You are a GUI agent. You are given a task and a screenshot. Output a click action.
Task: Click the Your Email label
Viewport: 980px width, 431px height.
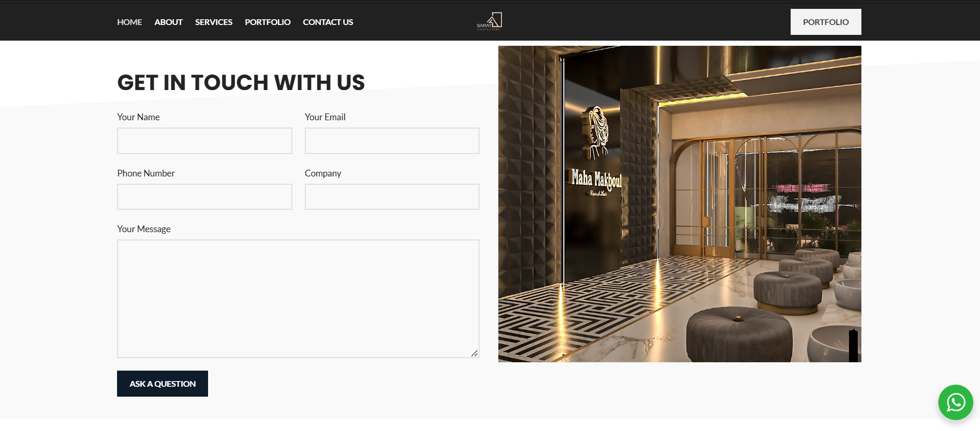[x=325, y=117]
